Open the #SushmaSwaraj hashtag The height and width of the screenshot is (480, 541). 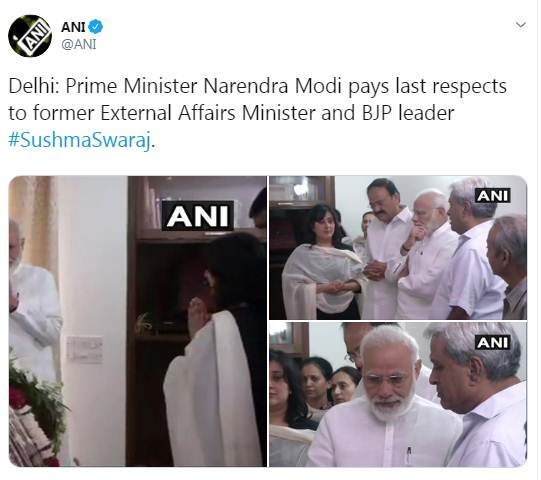[80, 140]
